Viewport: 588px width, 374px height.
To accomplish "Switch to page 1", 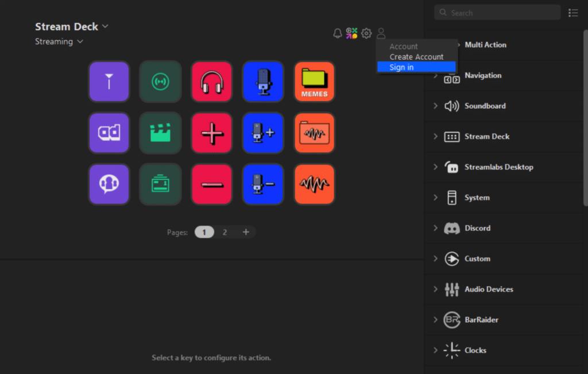I will [204, 232].
